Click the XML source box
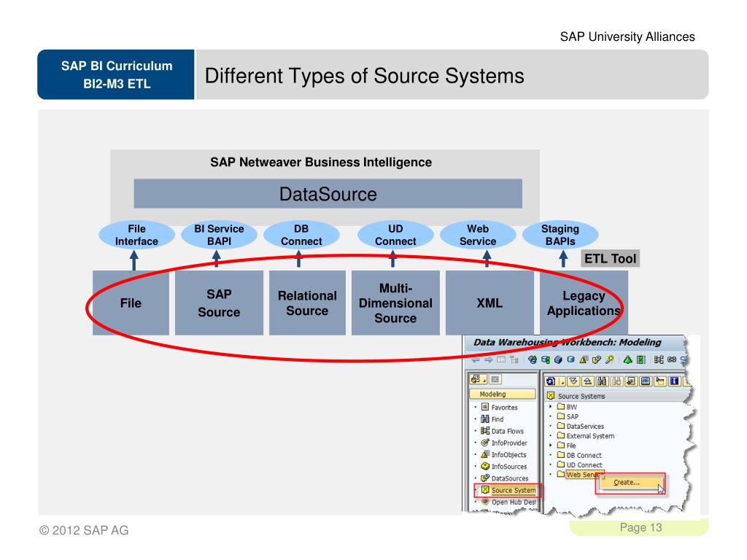This screenshot has height=560, width=747. pyautogui.click(x=489, y=303)
